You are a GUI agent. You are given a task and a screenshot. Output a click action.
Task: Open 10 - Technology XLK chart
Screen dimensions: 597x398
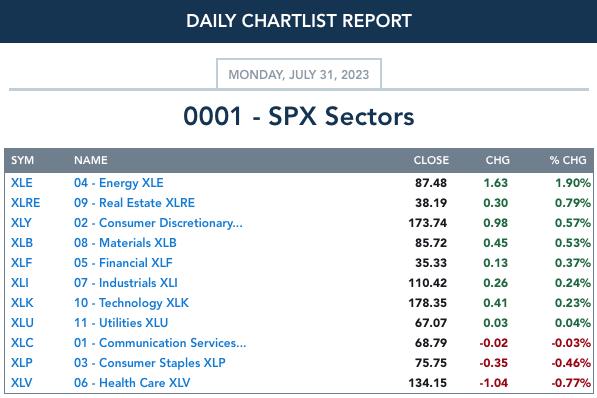coord(131,303)
